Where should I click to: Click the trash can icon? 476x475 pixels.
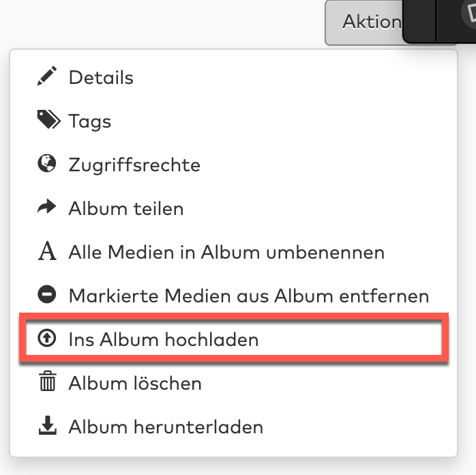pyautogui.click(x=46, y=383)
